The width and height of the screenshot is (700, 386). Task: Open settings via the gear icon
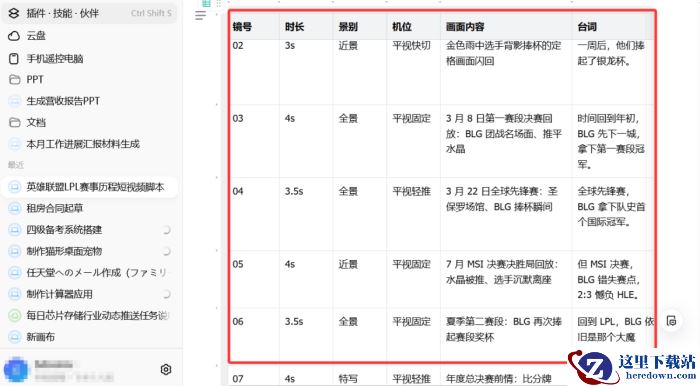click(x=166, y=369)
